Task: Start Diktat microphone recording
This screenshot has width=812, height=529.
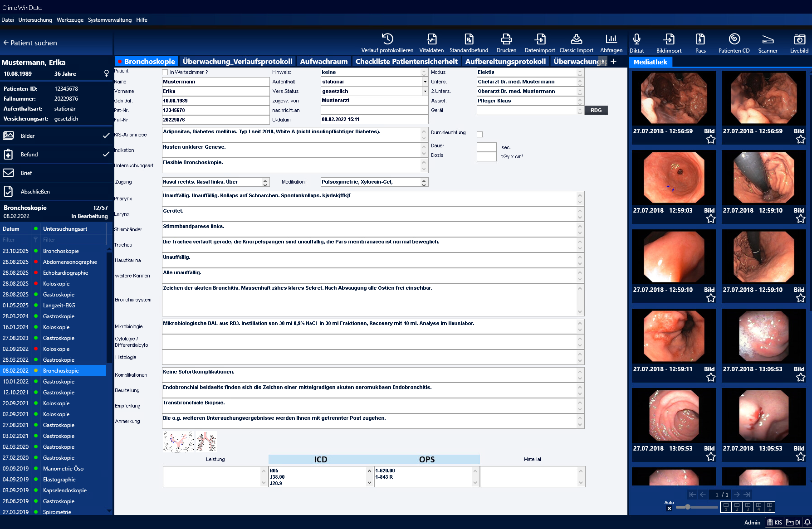Action: coord(636,39)
